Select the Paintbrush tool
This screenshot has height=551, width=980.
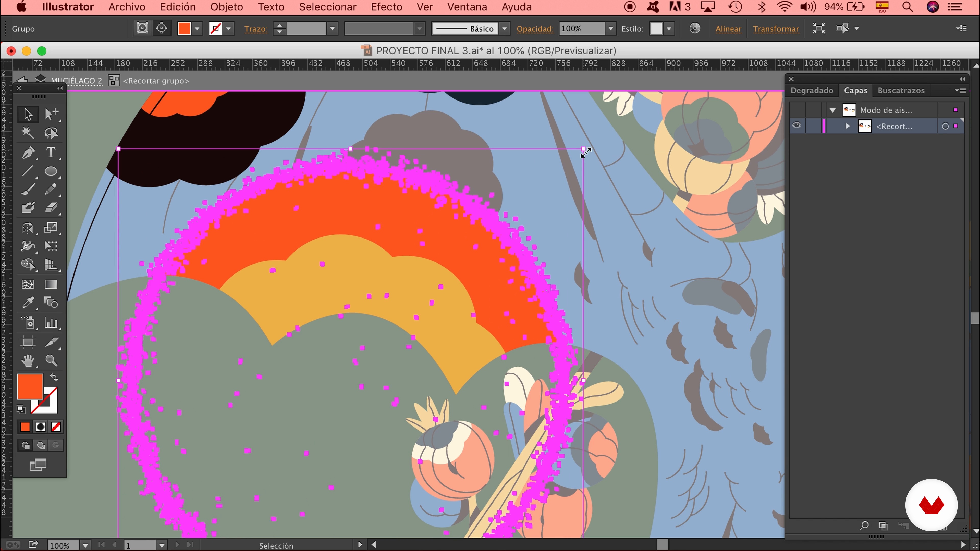[28, 189]
